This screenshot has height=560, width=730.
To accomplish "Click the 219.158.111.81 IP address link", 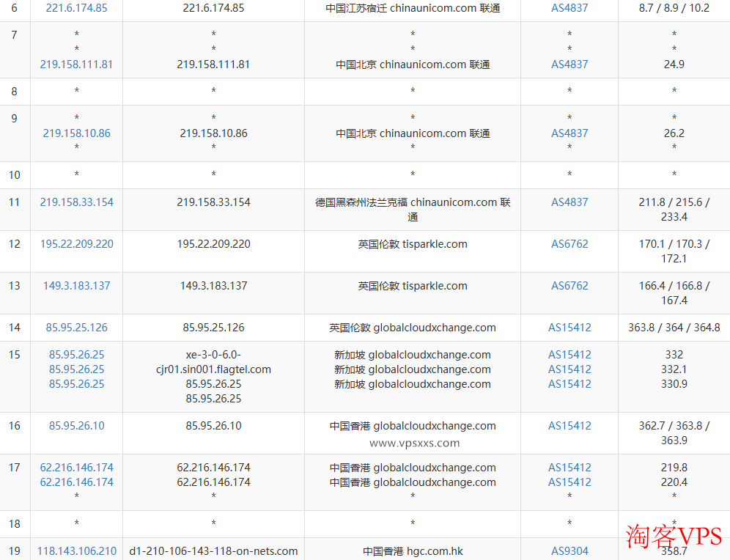I will (x=76, y=64).
